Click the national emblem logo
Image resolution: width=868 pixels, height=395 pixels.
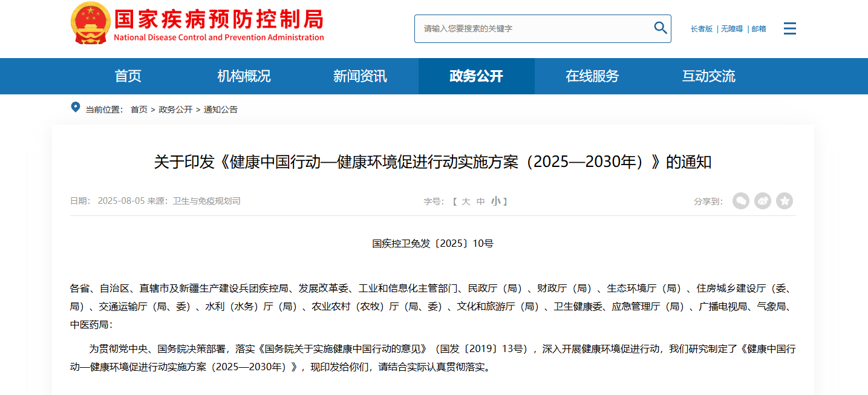(91, 23)
